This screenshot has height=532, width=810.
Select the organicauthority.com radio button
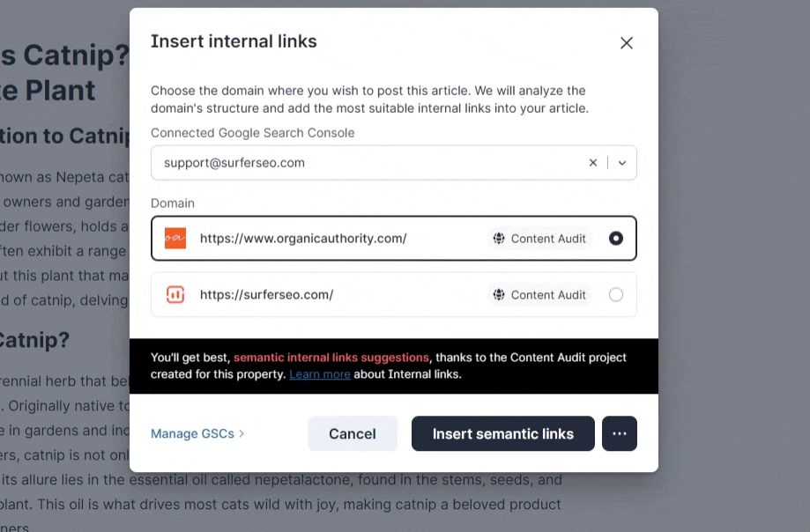(x=616, y=238)
